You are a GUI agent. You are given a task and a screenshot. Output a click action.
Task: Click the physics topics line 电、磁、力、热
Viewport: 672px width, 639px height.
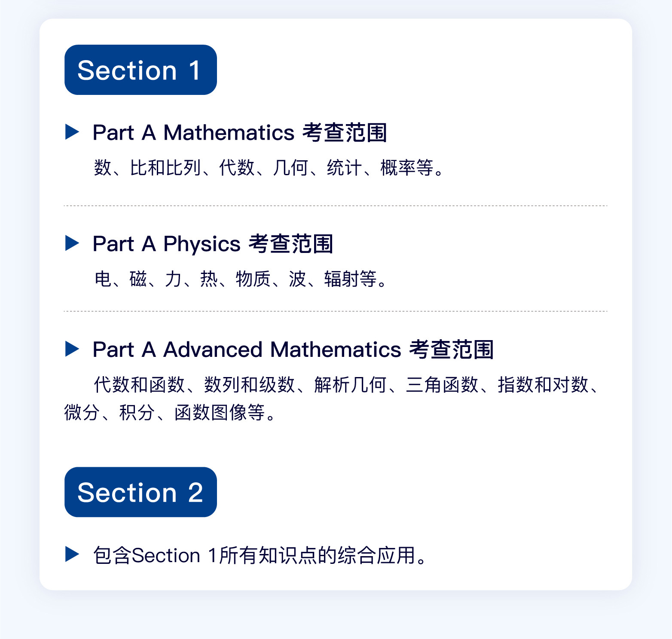(241, 279)
